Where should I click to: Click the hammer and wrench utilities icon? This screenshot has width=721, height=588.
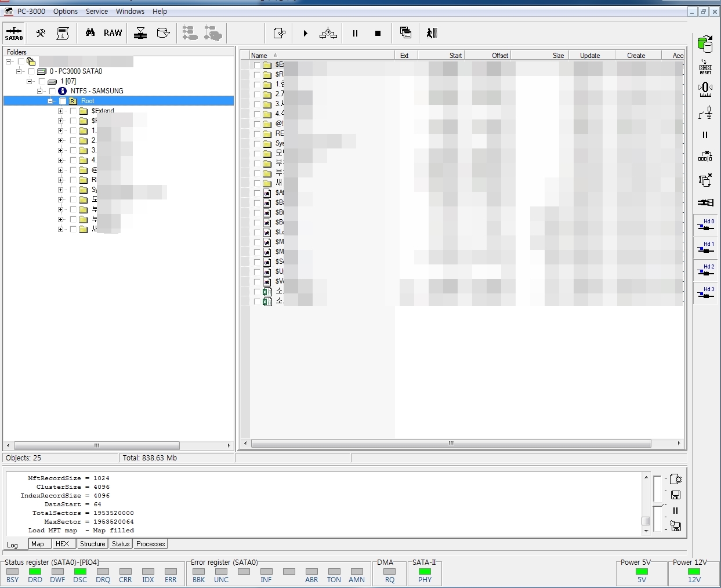click(41, 33)
